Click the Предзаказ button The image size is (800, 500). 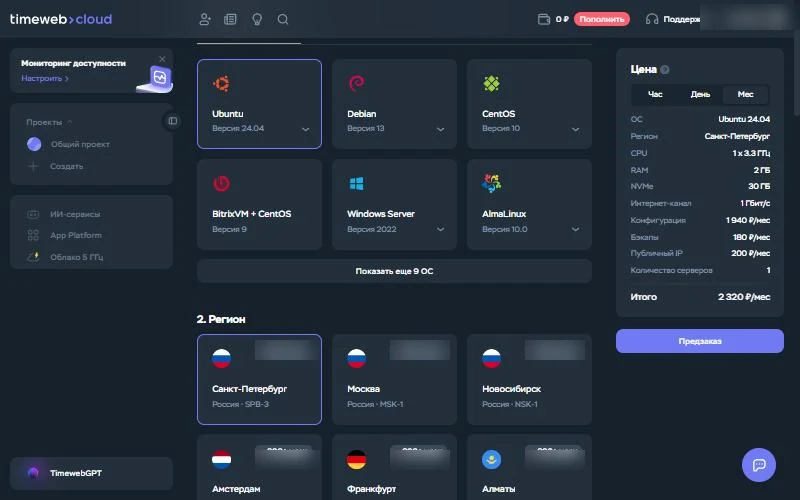699,341
